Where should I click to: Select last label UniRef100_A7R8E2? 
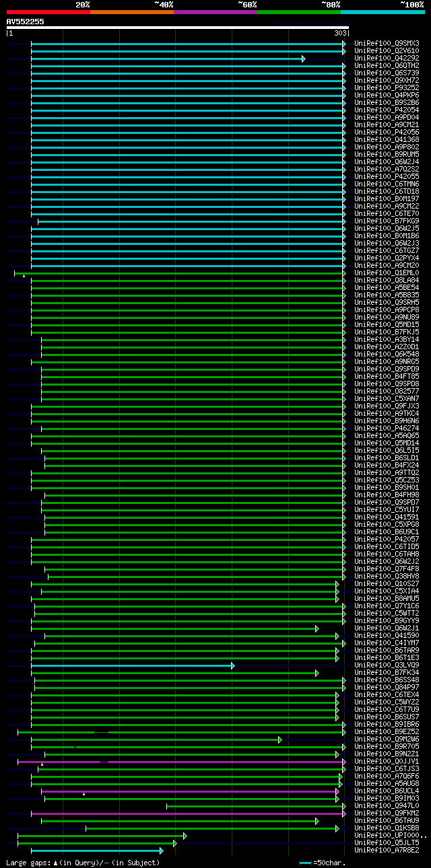387,851
